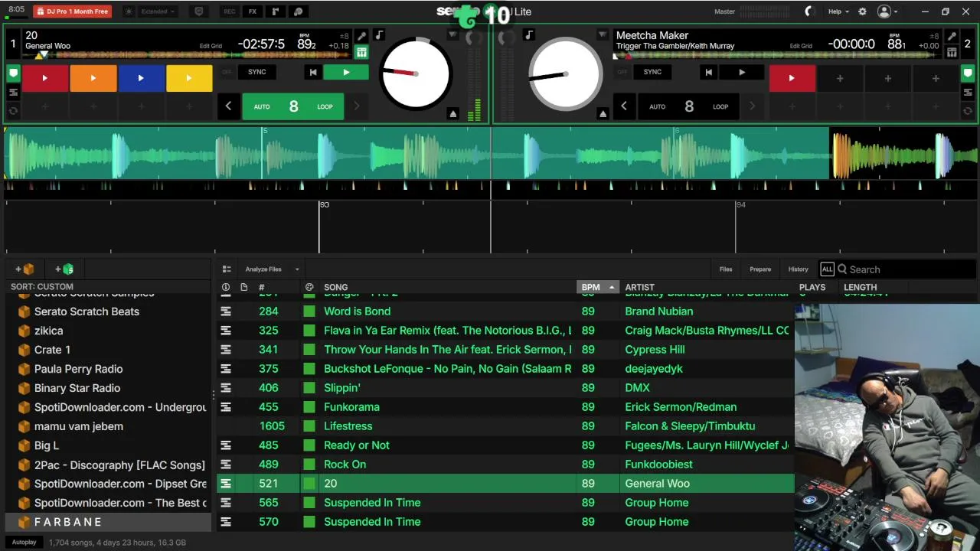This screenshot has height=551, width=980.
Task: Toggle deck 1 microphone/pencil edit icon
Action: (x=361, y=36)
